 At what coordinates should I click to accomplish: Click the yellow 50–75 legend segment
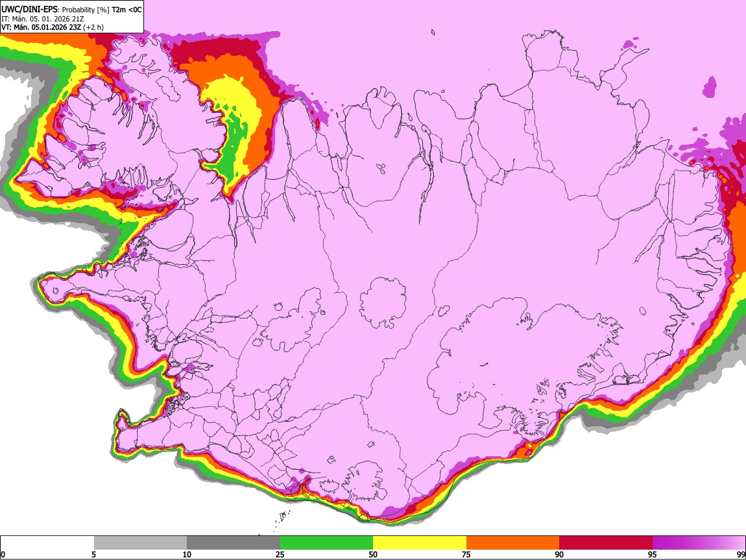pos(420,543)
